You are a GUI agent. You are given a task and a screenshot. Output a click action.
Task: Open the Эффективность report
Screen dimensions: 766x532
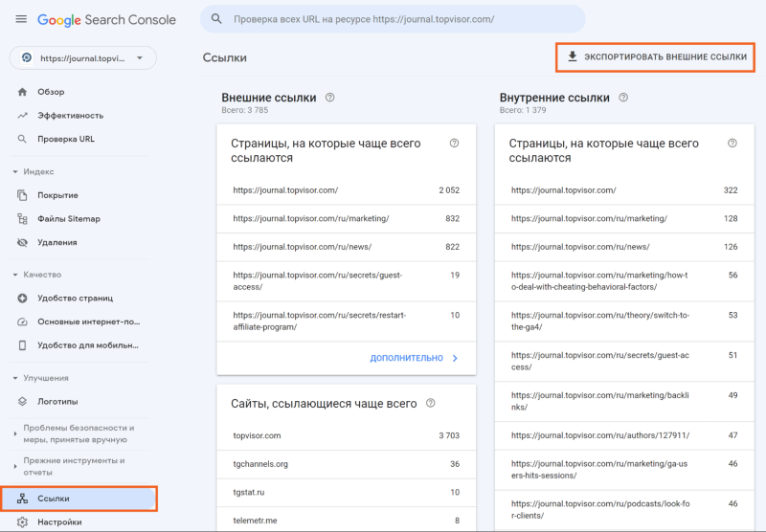70,116
